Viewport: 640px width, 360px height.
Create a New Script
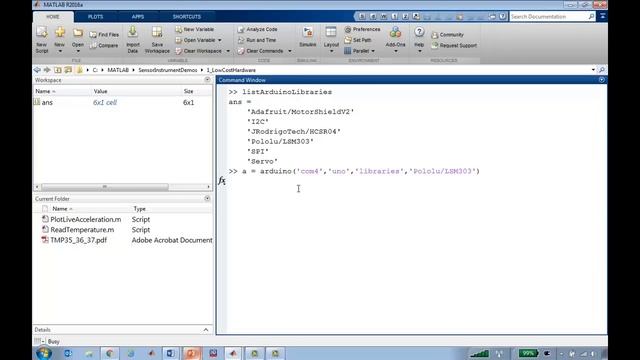[42, 39]
